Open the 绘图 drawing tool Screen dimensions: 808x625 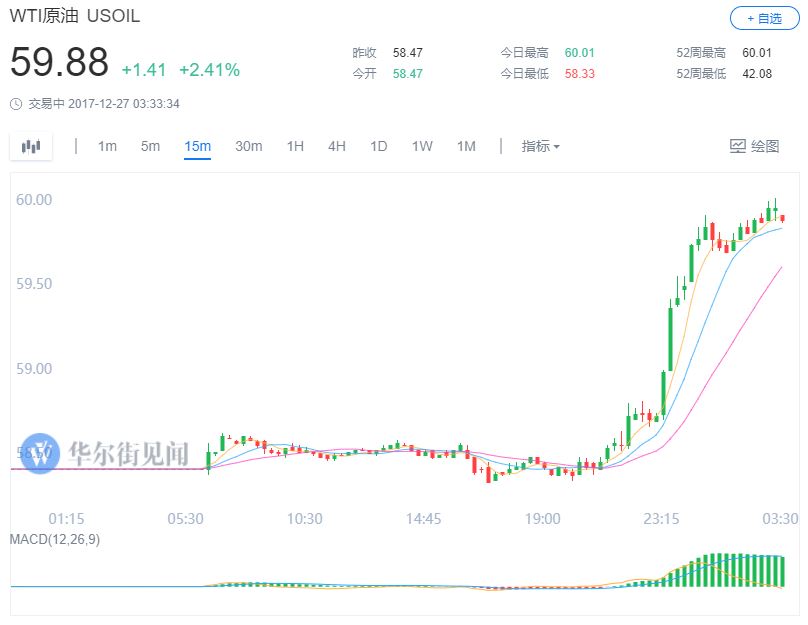(754, 146)
